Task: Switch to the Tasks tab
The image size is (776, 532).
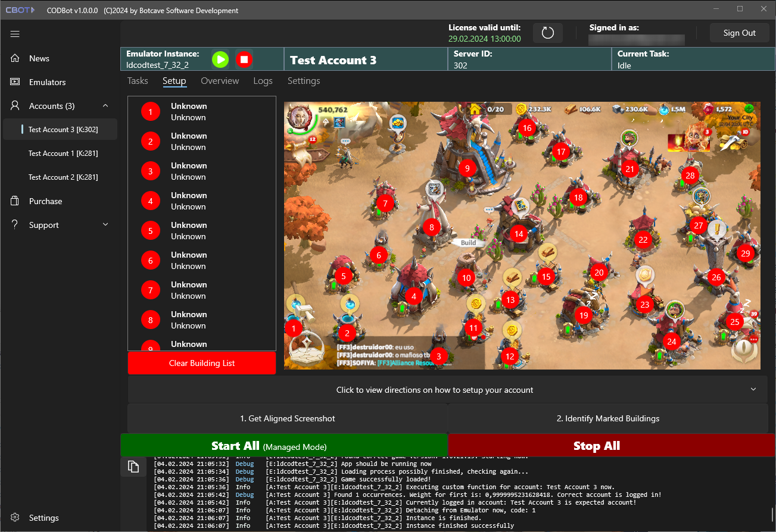Action: [138, 81]
